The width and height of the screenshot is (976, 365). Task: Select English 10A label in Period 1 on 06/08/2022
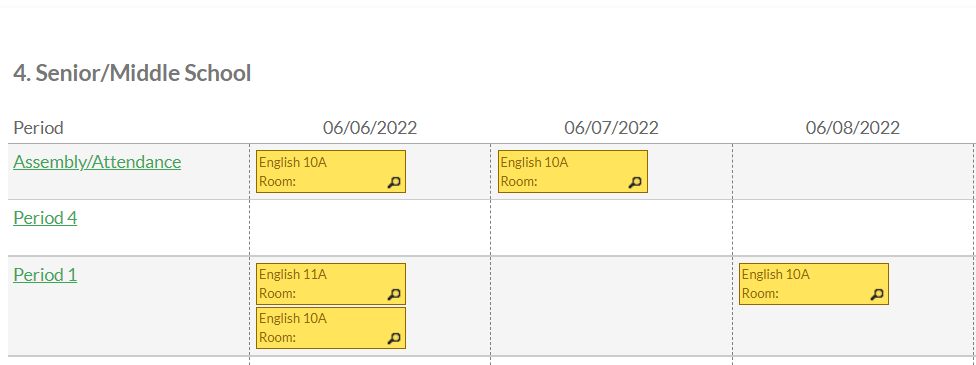pyautogui.click(x=776, y=275)
